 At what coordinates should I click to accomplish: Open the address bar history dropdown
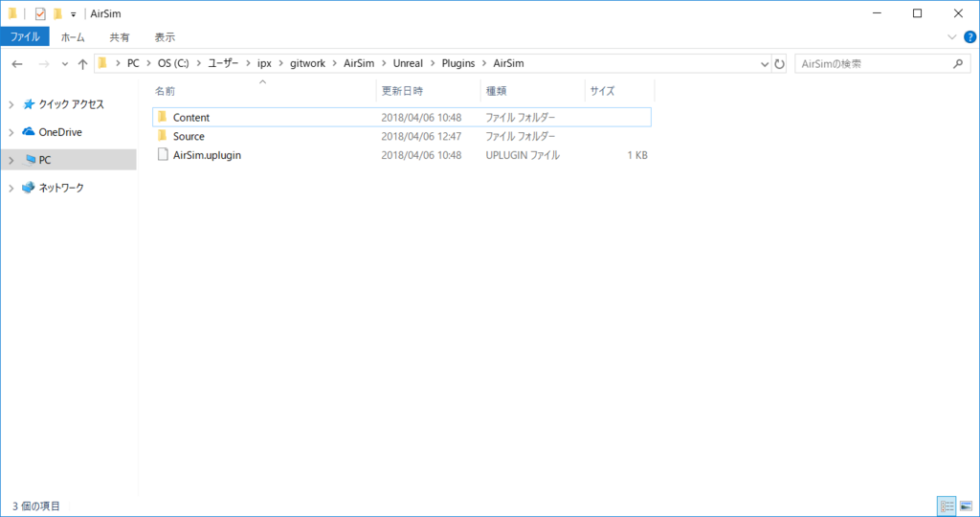765,64
